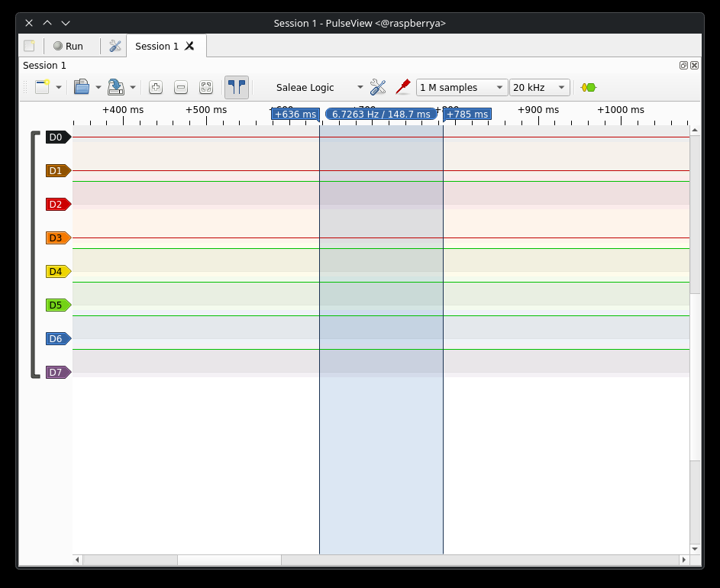Close the Session 1 tab

(x=189, y=46)
